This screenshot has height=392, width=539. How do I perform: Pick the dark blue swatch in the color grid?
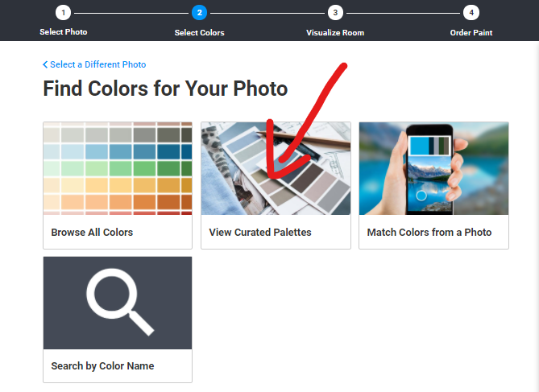coord(168,151)
